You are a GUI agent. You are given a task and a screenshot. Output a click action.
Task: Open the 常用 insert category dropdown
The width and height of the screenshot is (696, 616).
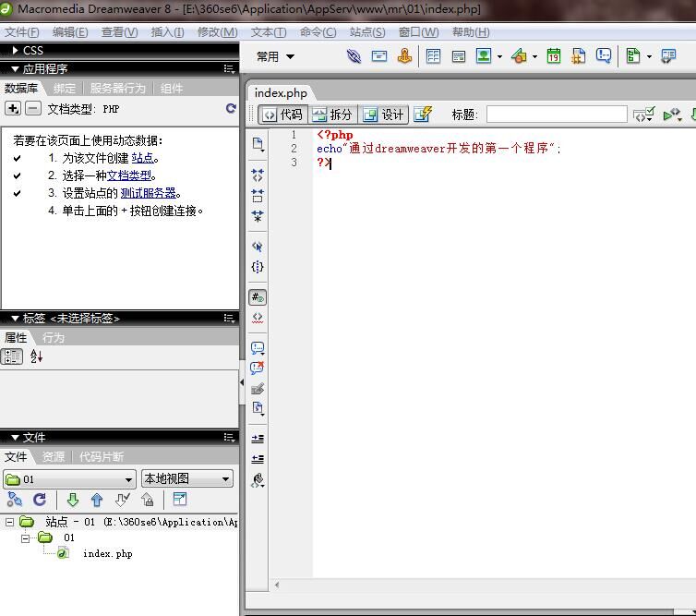pos(275,56)
